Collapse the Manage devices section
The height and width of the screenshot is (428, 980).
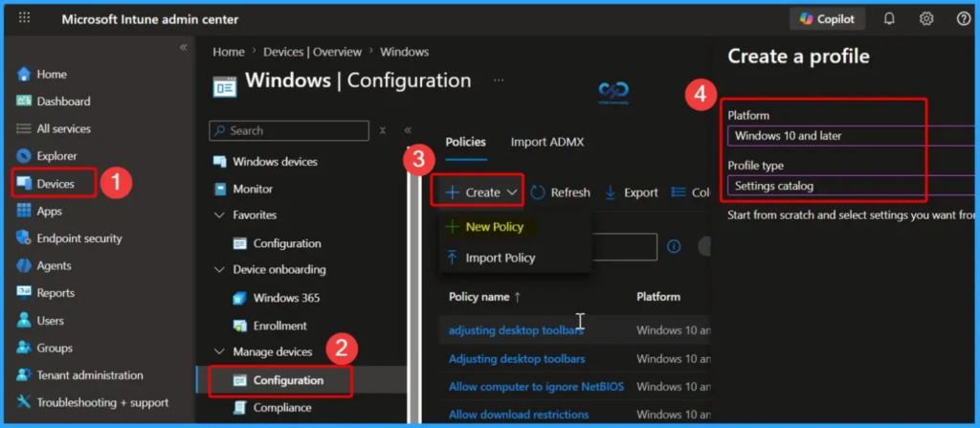pyautogui.click(x=219, y=352)
